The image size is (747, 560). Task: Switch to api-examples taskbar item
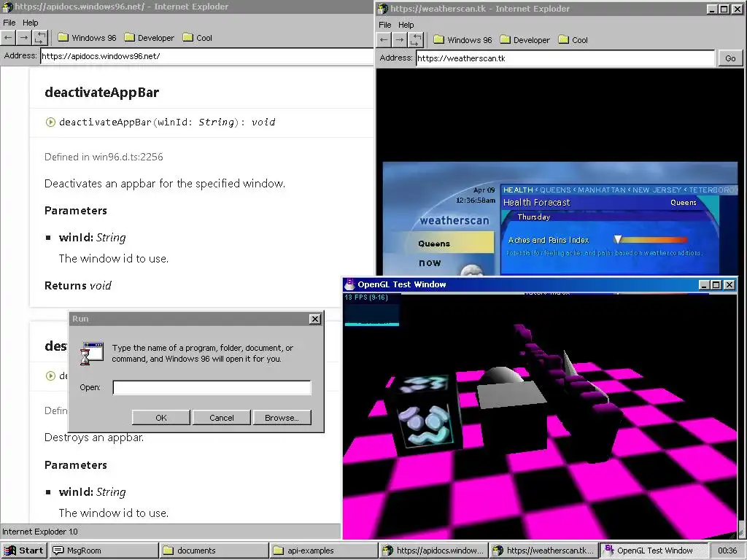tap(324, 551)
